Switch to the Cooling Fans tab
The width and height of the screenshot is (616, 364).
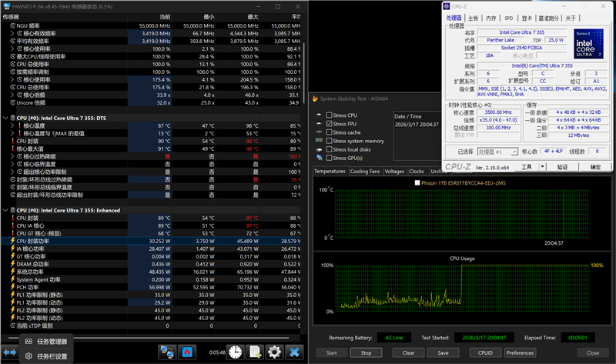(x=365, y=172)
